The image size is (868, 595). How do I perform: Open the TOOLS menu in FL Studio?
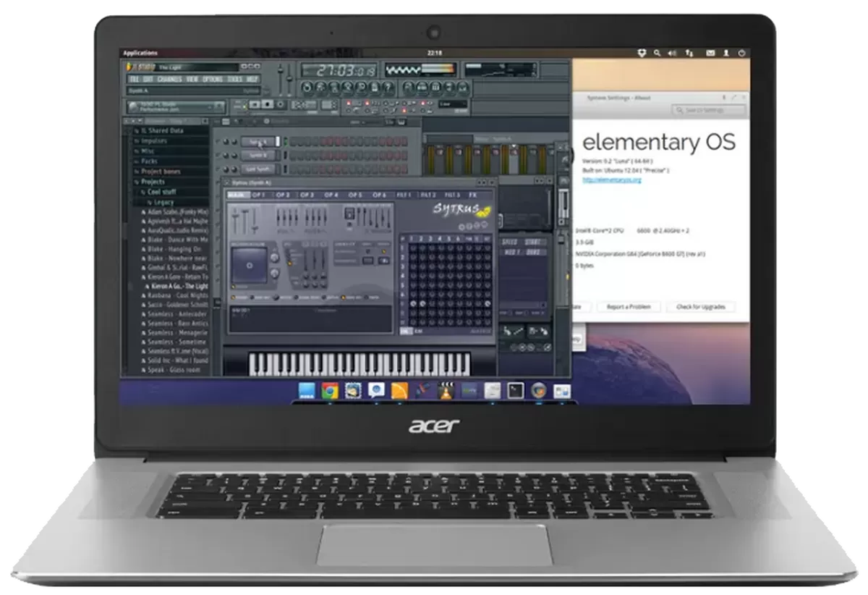(235, 79)
